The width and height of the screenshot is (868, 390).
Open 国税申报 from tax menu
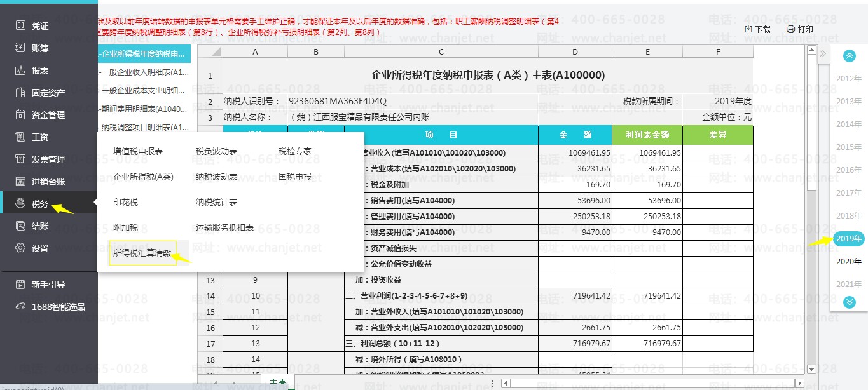[295, 177]
